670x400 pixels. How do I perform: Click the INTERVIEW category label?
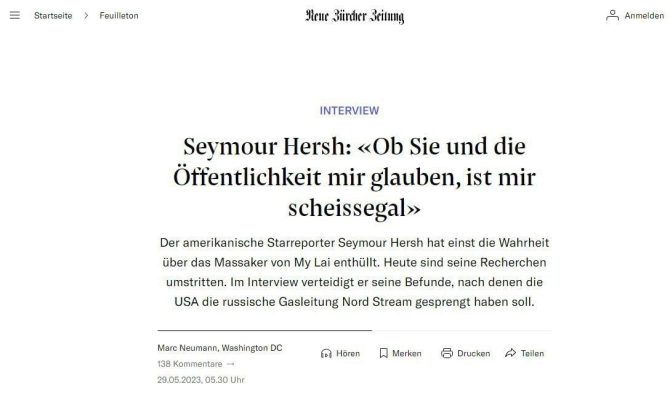click(x=350, y=111)
